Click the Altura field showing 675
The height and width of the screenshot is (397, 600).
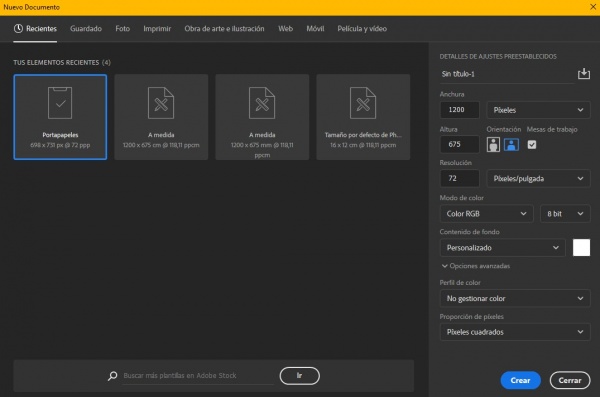point(460,144)
